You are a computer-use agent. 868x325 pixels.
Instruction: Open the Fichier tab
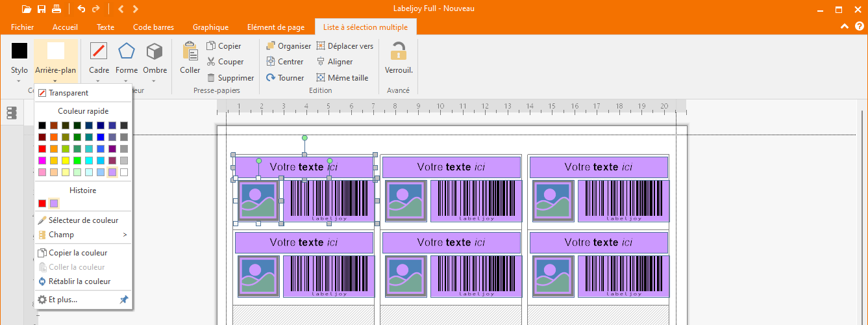tap(23, 27)
